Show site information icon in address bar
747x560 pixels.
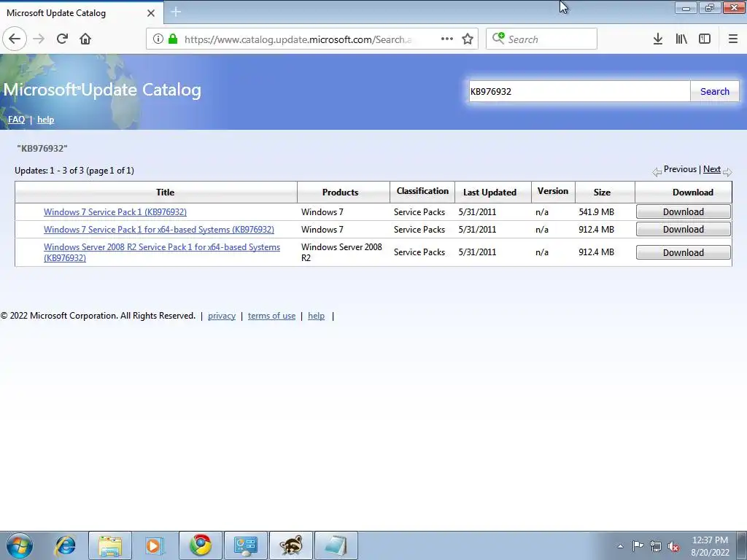[158, 39]
